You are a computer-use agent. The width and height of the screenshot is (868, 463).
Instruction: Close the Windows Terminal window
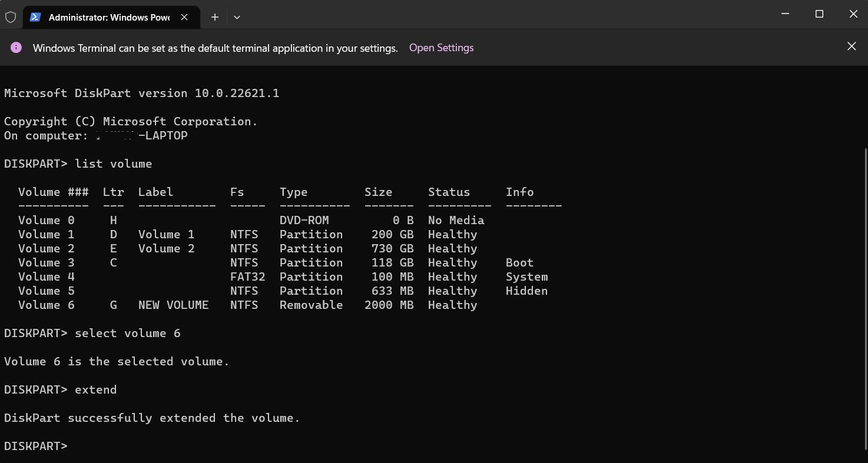click(x=853, y=14)
